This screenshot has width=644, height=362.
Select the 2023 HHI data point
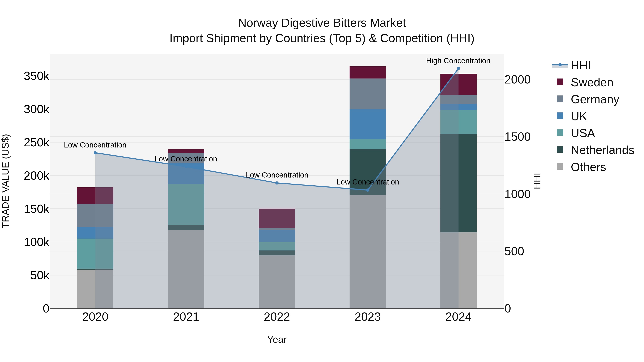coord(367,190)
